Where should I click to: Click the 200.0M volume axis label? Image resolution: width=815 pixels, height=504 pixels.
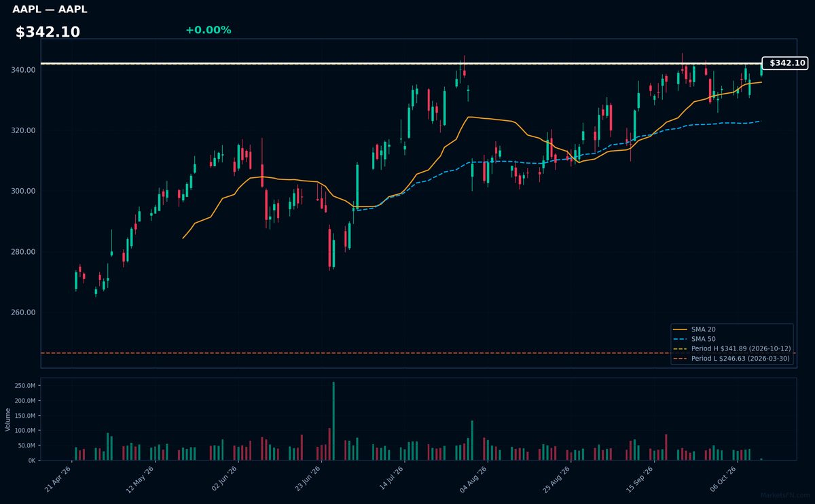coord(25,401)
